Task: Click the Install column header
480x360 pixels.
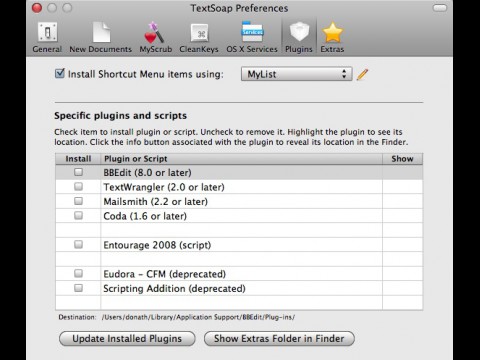Action: (78, 159)
